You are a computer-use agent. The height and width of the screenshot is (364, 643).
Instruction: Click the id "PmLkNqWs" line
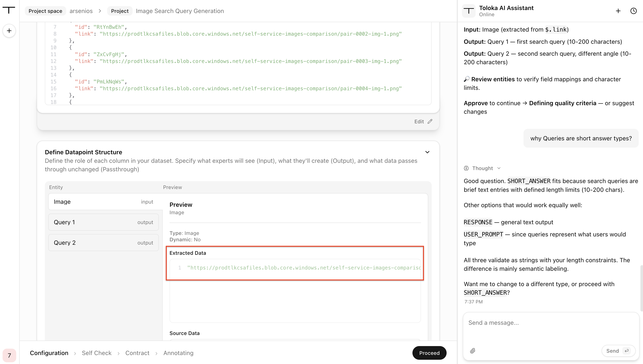(101, 82)
